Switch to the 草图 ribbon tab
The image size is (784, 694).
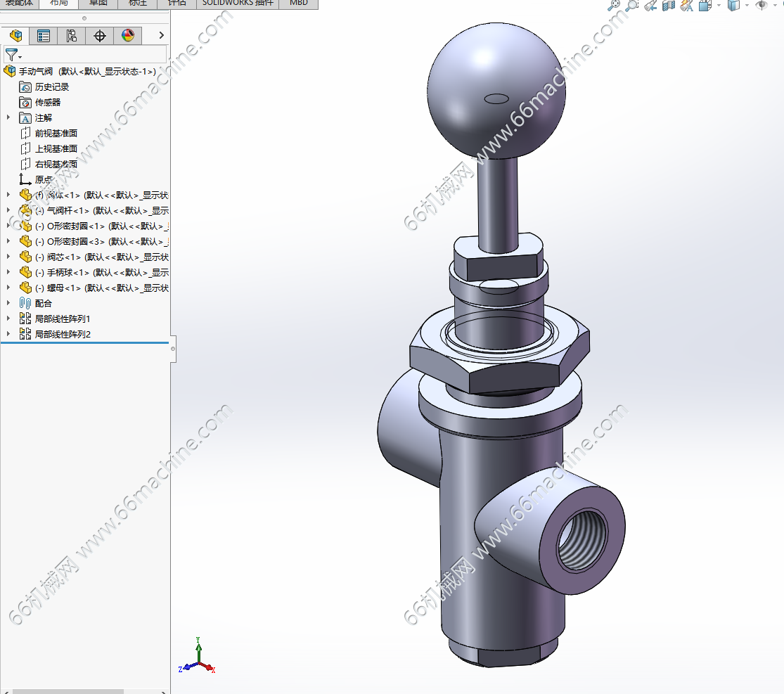(x=98, y=3)
